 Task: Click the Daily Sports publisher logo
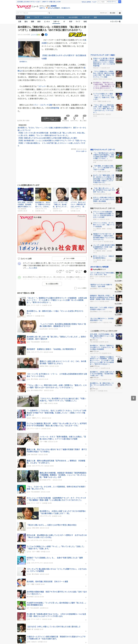[x=77, y=35]
